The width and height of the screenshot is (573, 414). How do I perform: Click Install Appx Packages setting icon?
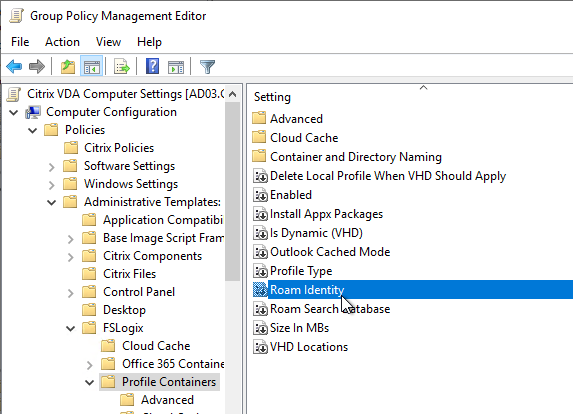(x=260, y=214)
